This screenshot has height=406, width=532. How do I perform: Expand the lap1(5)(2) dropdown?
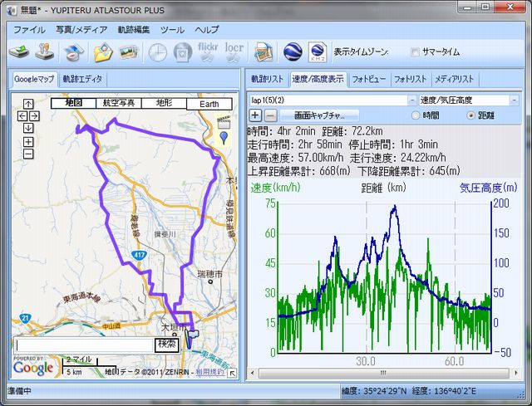tap(412, 100)
